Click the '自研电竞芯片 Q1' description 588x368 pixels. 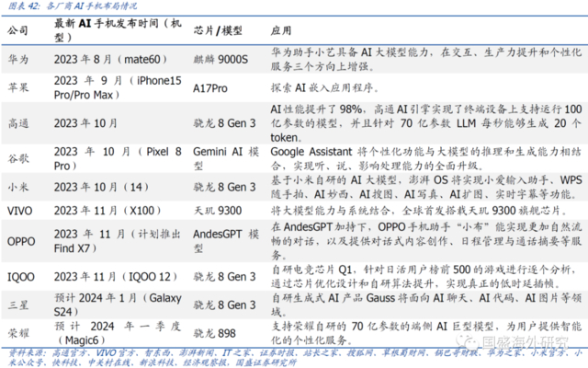[x=424, y=276]
